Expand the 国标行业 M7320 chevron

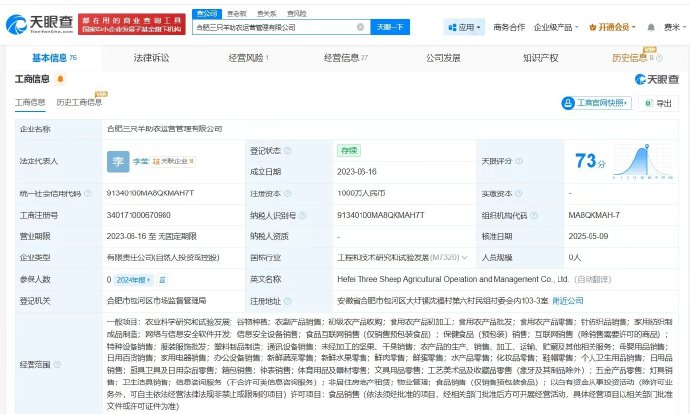click(x=464, y=258)
